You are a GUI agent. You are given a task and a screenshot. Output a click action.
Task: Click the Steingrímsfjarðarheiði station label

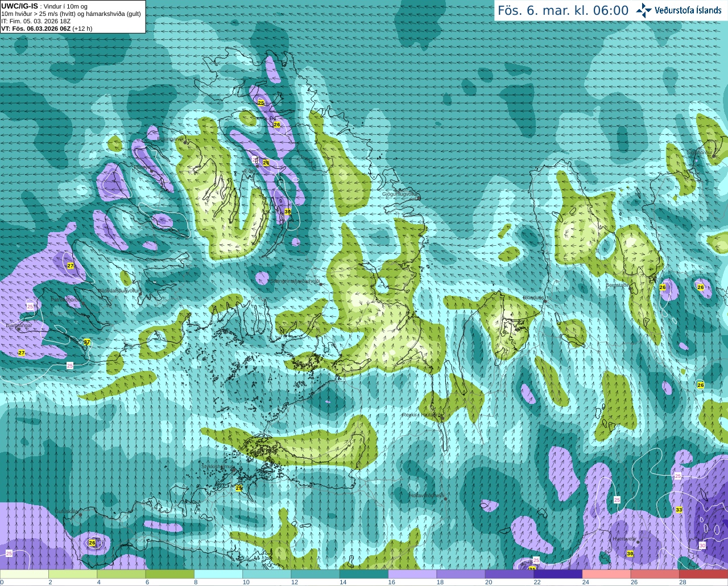[294, 281]
